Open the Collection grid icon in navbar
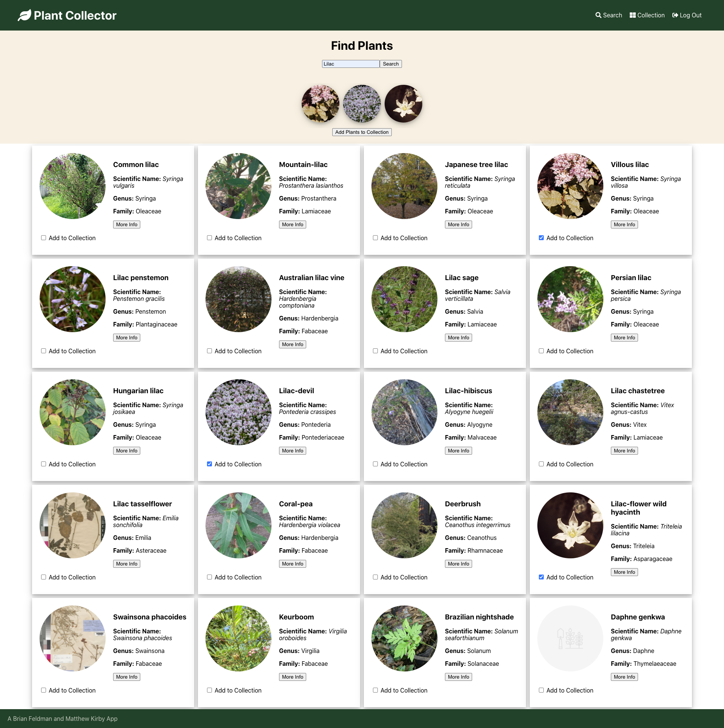 coord(632,15)
